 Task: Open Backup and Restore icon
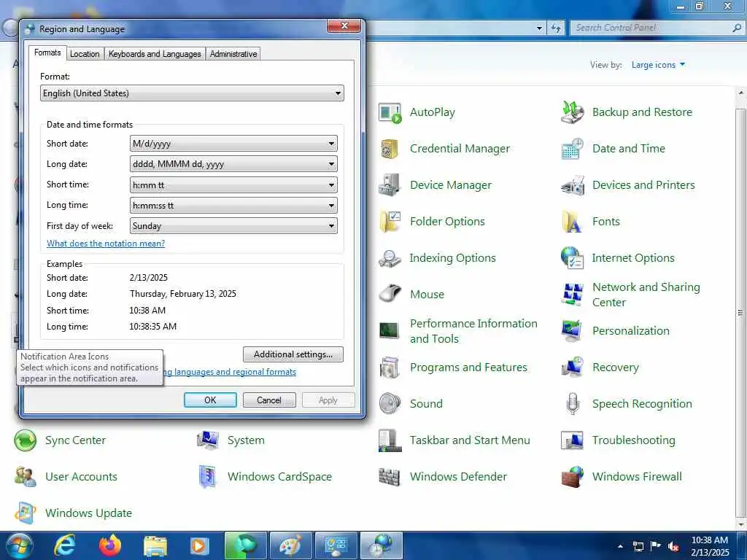[572, 112]
